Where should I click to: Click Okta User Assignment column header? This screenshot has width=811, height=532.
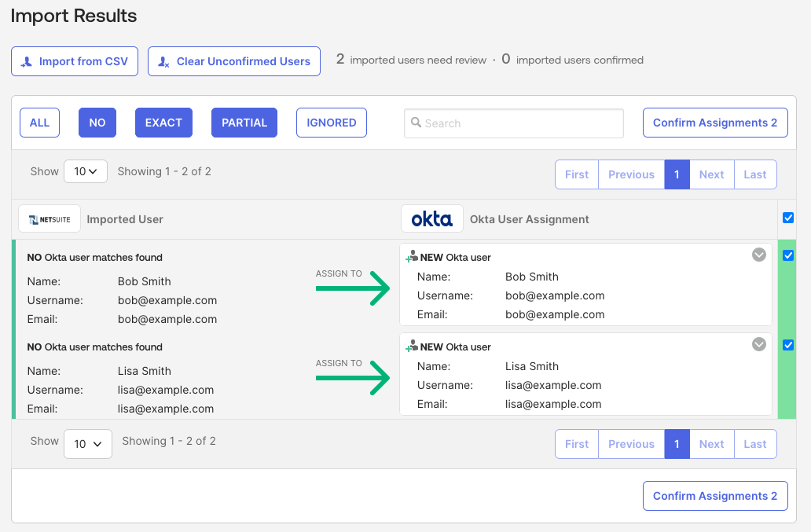click(x=529, y=219)
